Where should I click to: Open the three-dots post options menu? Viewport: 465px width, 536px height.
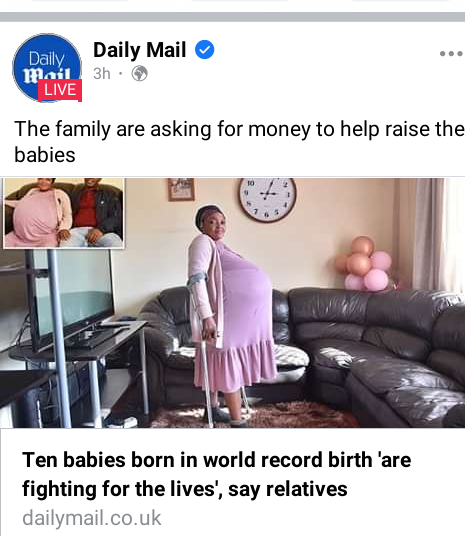pyautogui.click(x=451, y=54)
